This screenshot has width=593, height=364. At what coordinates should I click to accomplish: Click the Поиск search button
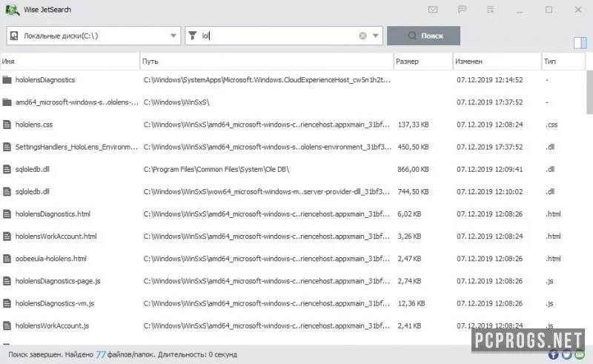(423, 36)
